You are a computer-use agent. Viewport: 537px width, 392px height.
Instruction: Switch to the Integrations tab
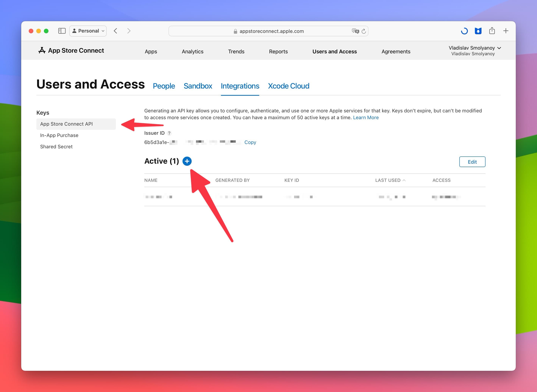(240, 86)
